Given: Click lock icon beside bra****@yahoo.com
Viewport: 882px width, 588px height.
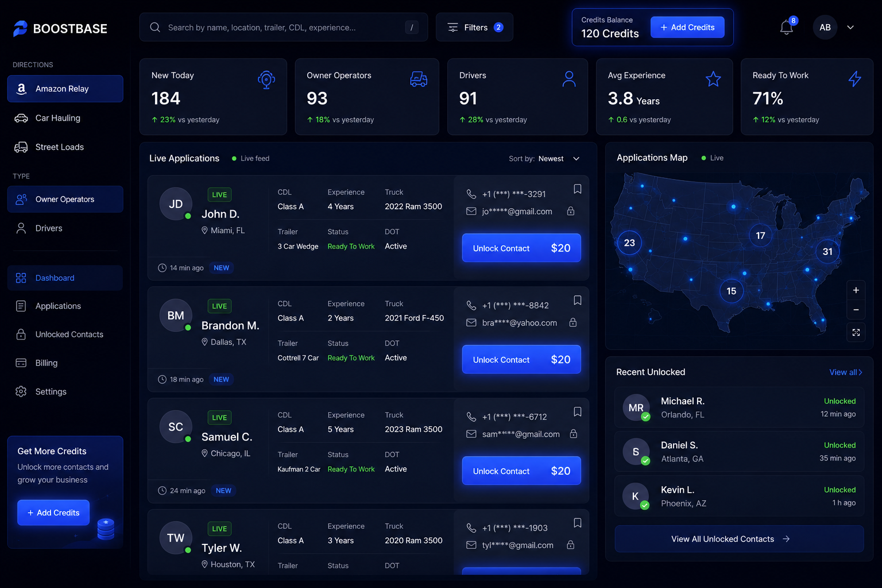Looking at the screenshot, I should pos(573,323).
